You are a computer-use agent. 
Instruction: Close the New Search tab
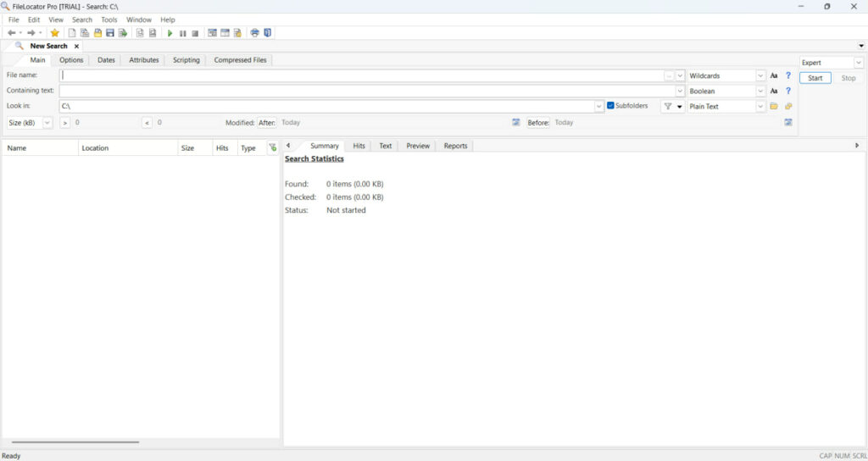tap(76, 47)
